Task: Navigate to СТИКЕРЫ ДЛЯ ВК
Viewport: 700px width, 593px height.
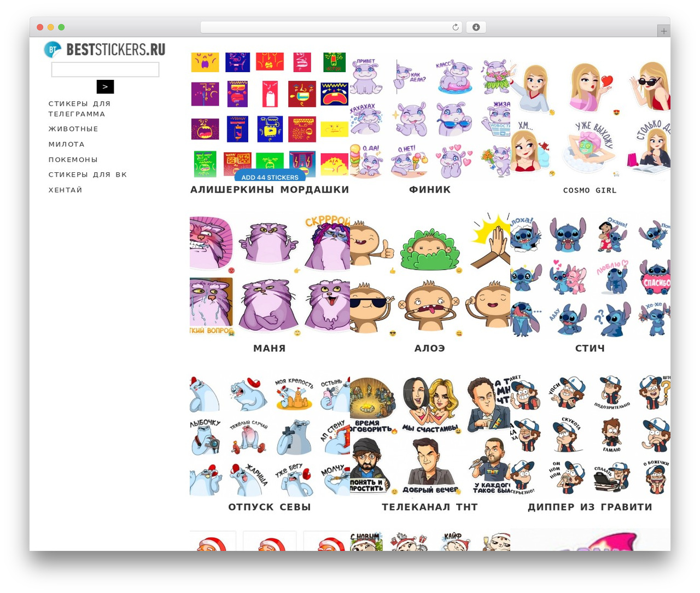Action: click(x=87, y=175)
